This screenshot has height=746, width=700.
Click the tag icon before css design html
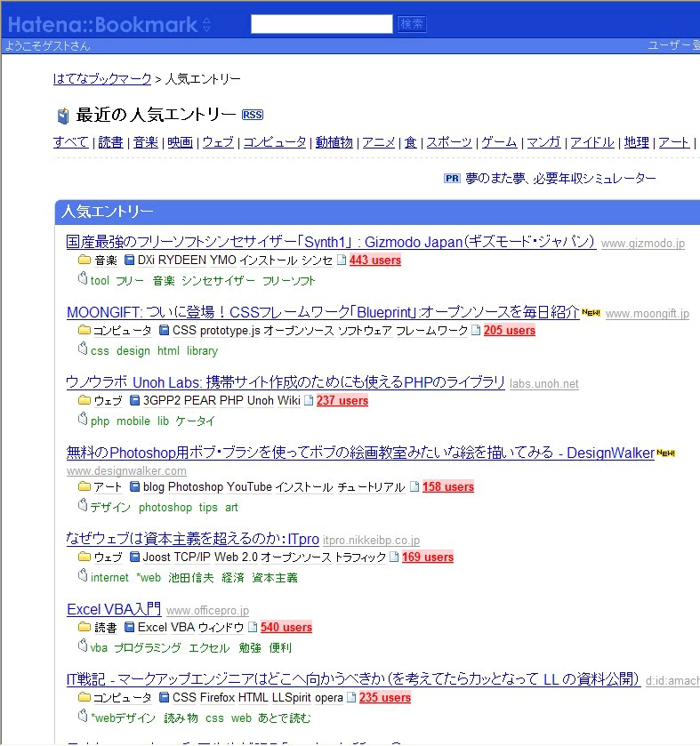tap(83, 349)
